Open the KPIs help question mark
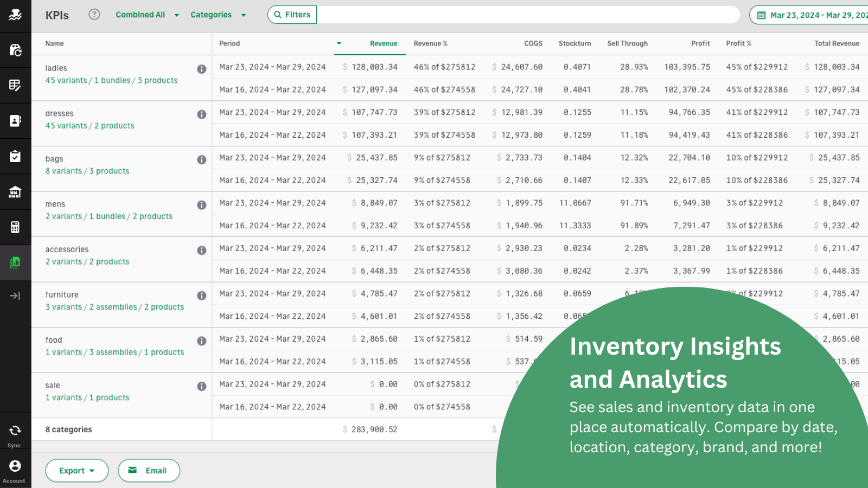The image size is (868, 488). click(x=94, y=14)
